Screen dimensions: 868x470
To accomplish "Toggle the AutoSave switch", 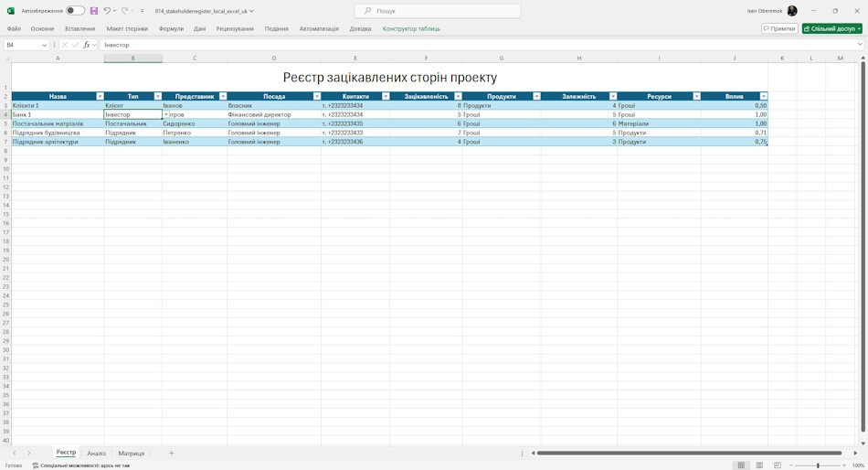I will [75, 11].
